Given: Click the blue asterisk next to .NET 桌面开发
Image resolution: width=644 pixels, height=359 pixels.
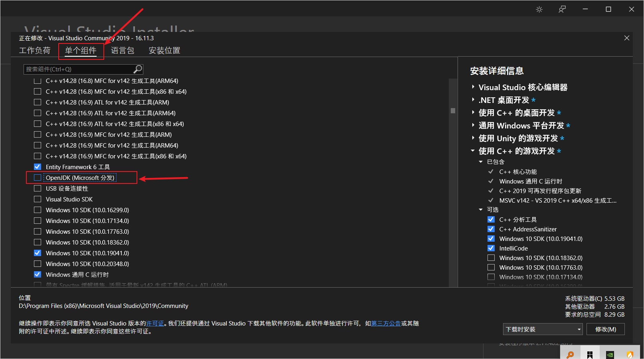Looking at the screenshot, I should [533, 100].
